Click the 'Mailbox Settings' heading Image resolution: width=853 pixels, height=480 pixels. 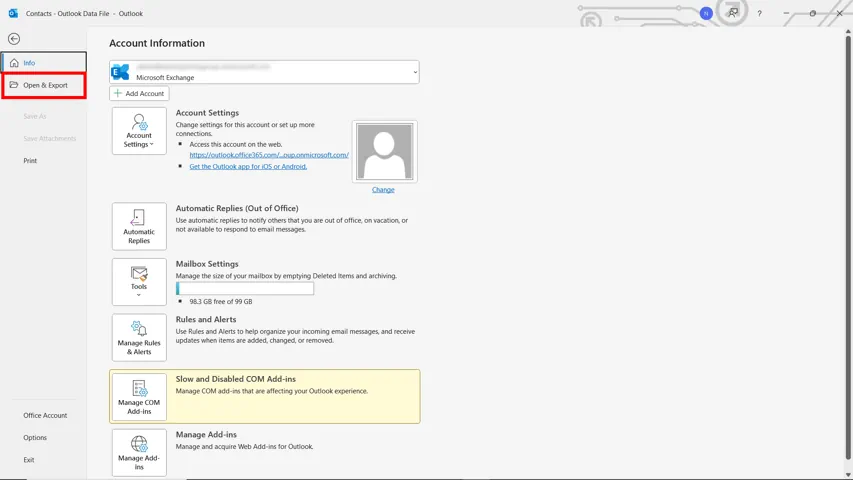[207, 264]
